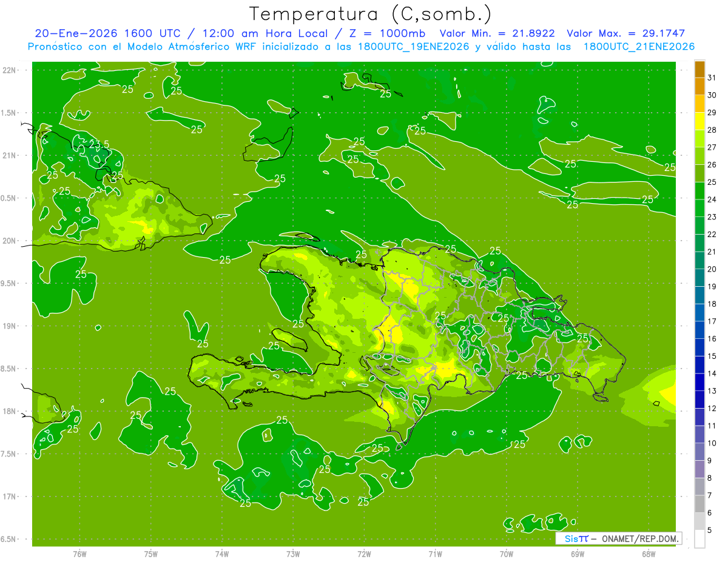728x562 pixels.
Task: Click the "18N" latitude axis label
Action: [8, 411]
